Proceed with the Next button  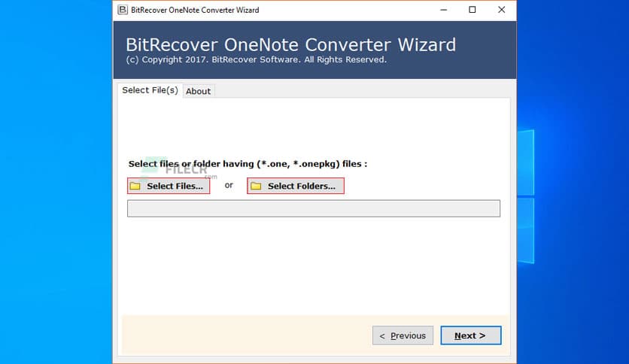tap(470, 335)
